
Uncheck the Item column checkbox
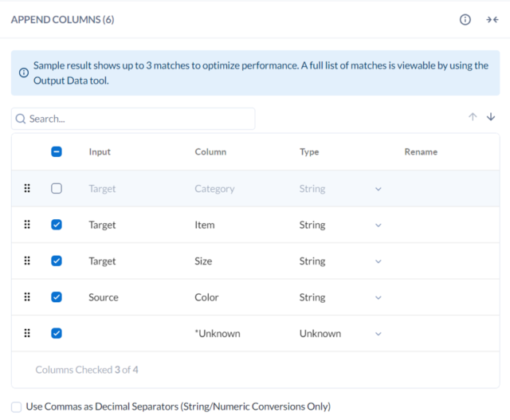click(x=57, y=225)
